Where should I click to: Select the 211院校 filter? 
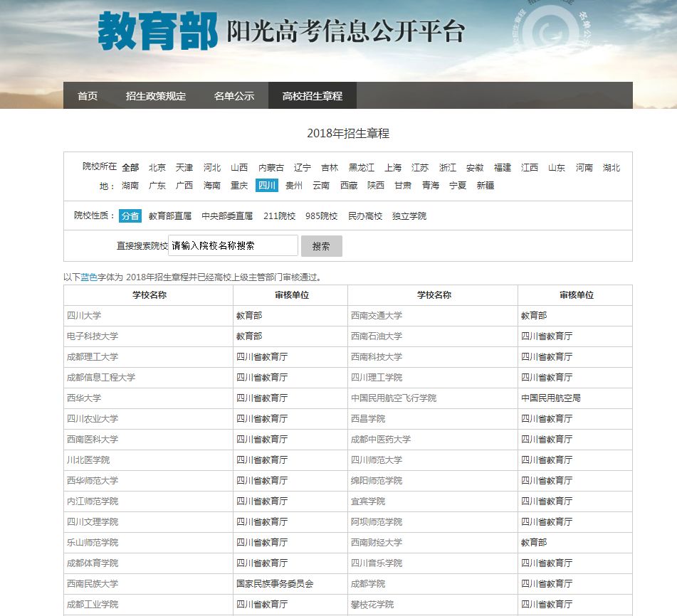click(x=279, y=216)
